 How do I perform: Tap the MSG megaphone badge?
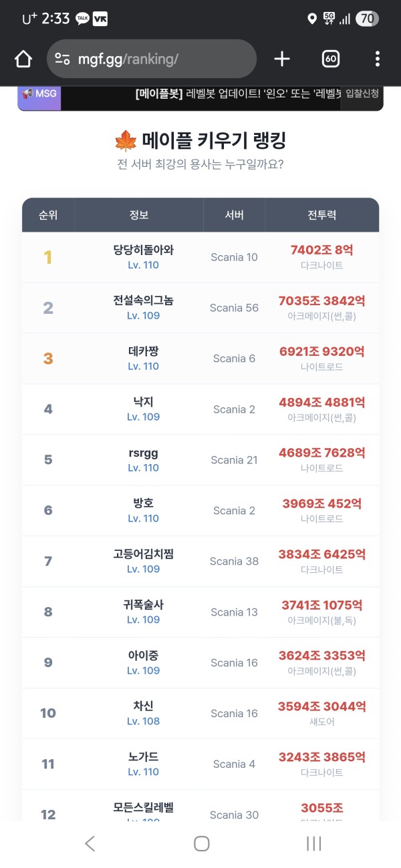[x=39, y=94]
